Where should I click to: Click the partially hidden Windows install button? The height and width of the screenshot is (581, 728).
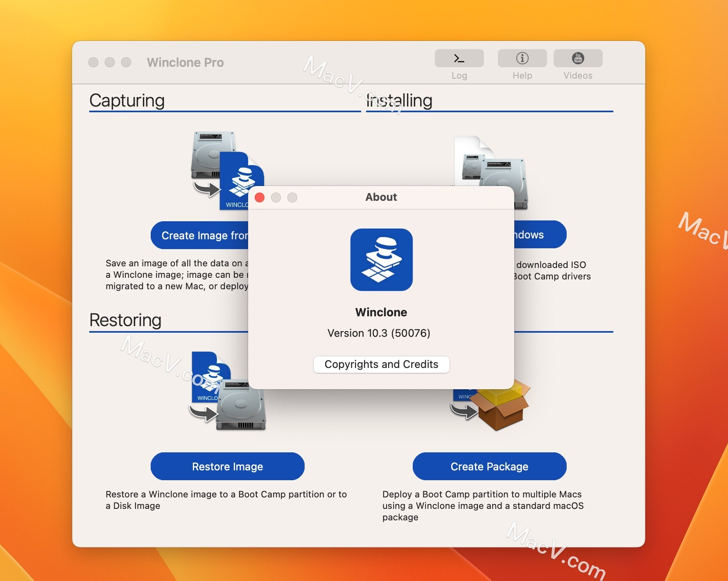tap(540, 234)
